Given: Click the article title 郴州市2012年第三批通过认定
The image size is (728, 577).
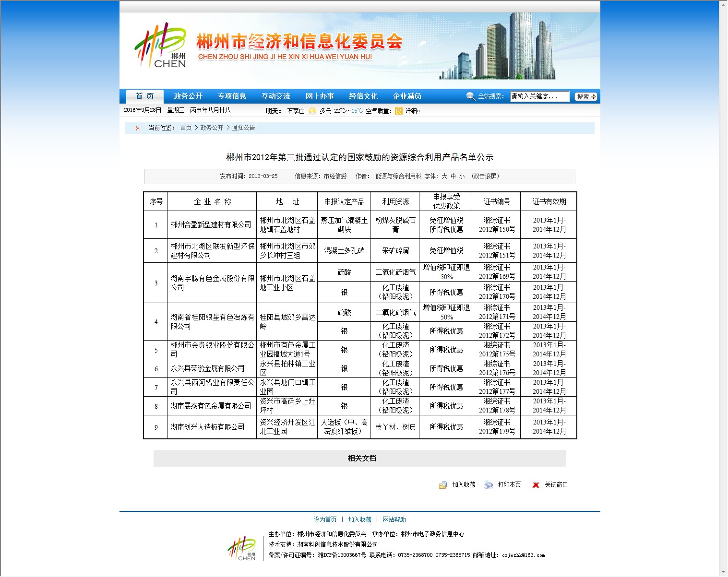Looking at the screenshot, I should pyautogui.click(x=360, y=157).
